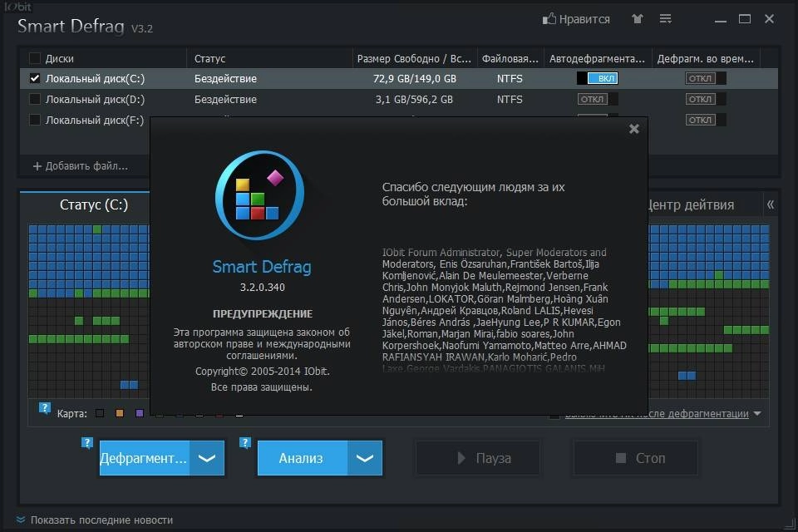Click the Пауза button
The height and width of the screenshot is (532, 798).
tap(478, 458)
